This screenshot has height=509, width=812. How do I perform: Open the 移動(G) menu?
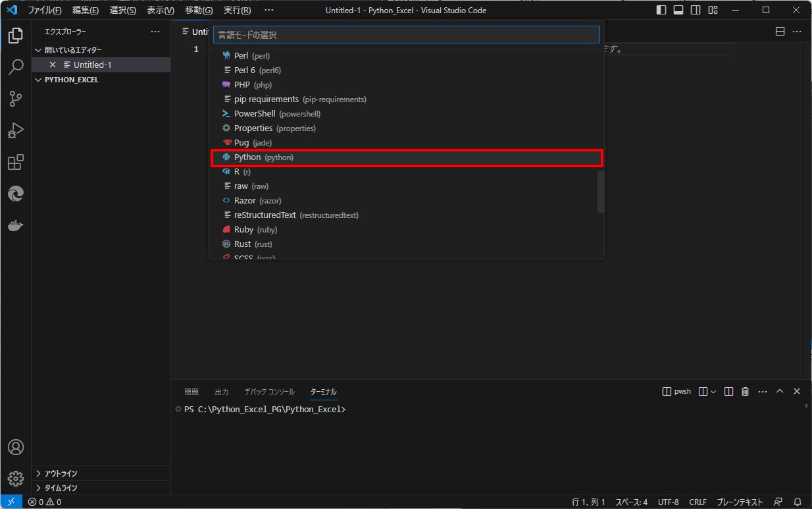[x=199, y=10]
